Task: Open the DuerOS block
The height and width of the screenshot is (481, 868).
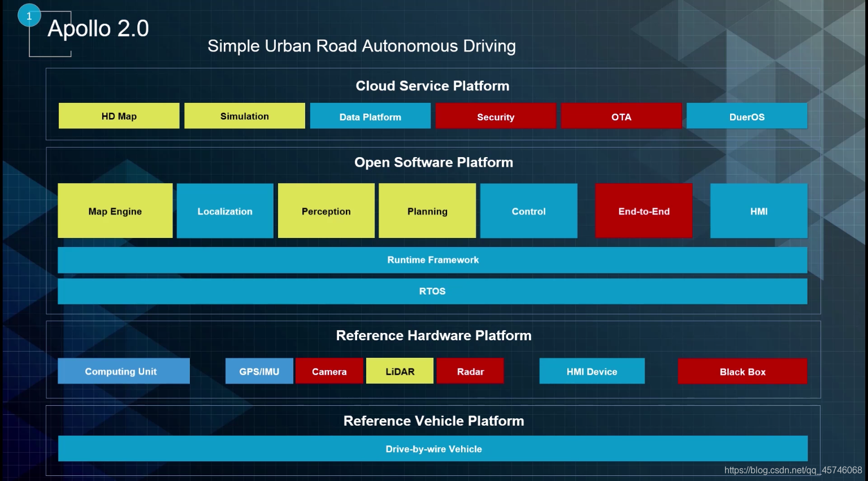Action: coord(747,116)
